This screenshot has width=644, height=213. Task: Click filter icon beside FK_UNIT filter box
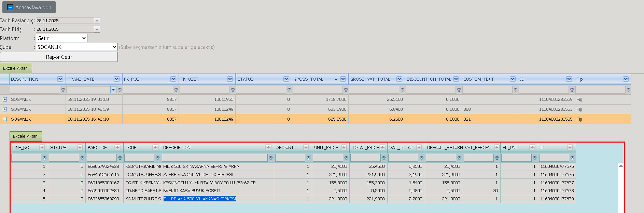(x=535, y=158)
